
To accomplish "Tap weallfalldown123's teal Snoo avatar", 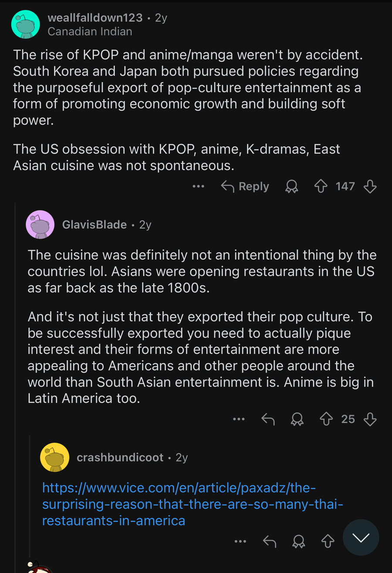I will tap(25, 24).
